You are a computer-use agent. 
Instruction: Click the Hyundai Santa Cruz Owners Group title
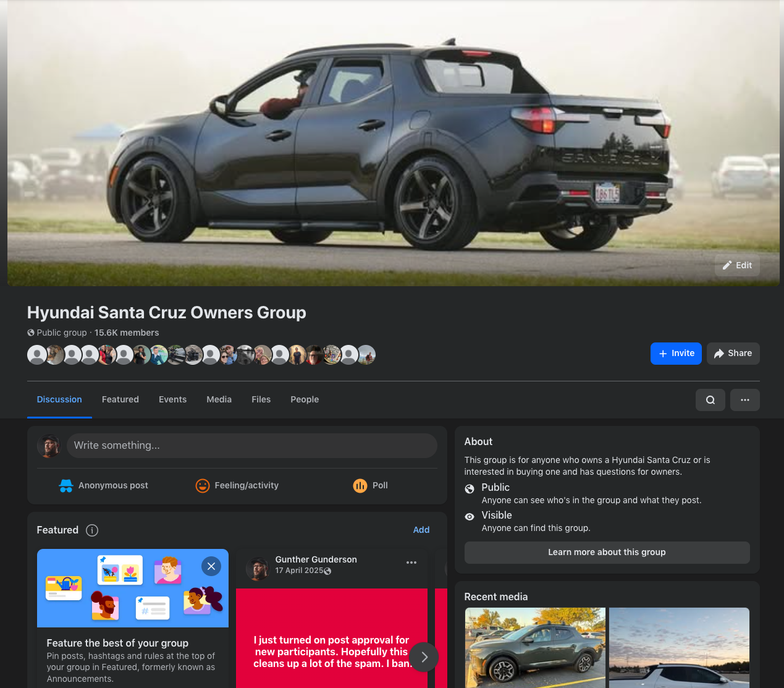(x=167, y=313)
